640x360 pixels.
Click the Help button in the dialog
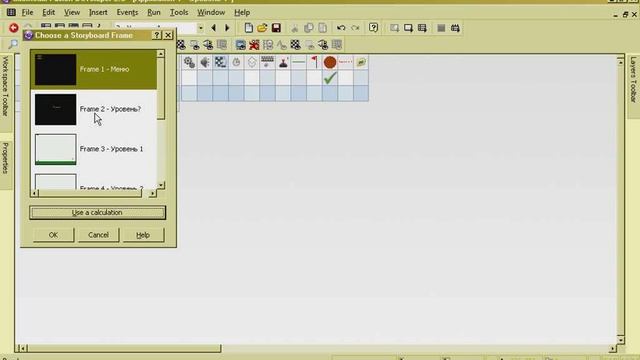tap(143, 235)
